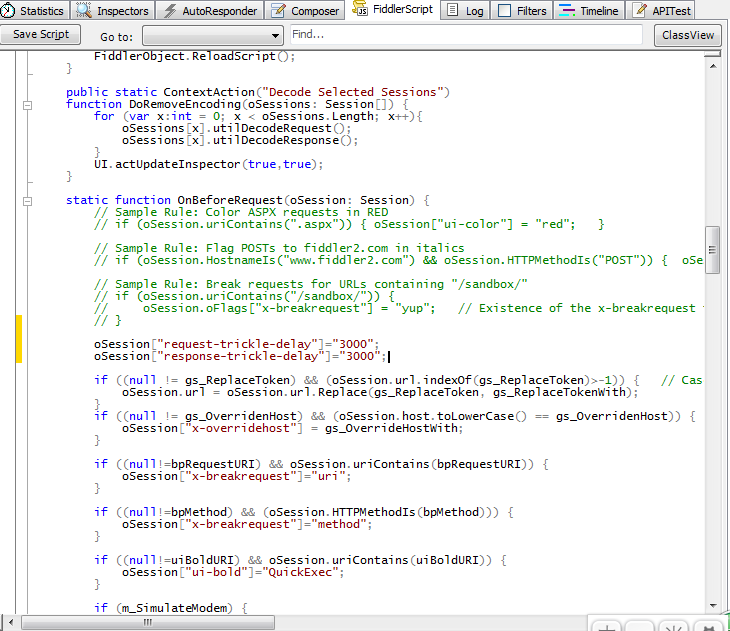Click the Composer pencil icon
Image resolution: width=730 pixels, height=631 pixels.
(278, 10)
